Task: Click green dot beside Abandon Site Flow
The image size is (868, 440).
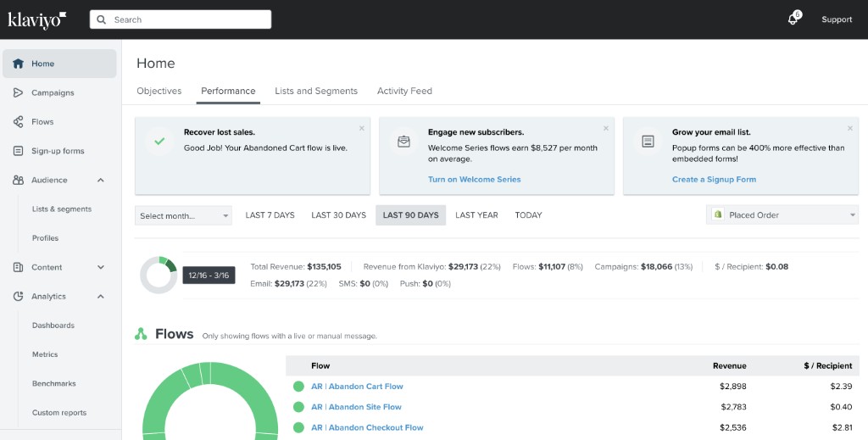Action: click(298, 407)
